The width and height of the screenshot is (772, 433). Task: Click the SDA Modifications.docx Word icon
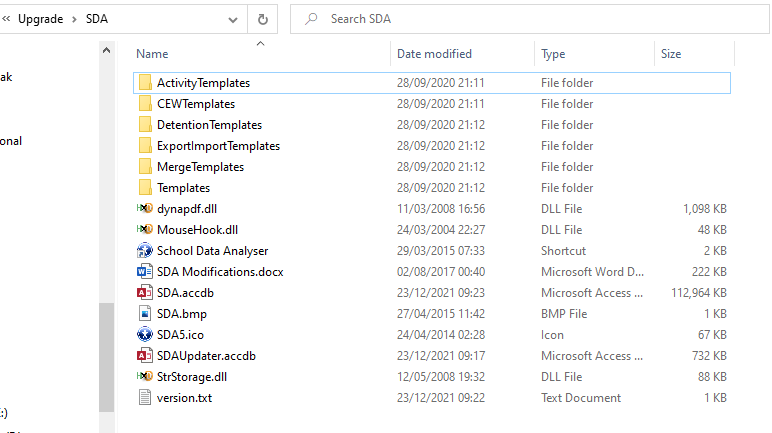pyautogui.click(x=144, y=271)
